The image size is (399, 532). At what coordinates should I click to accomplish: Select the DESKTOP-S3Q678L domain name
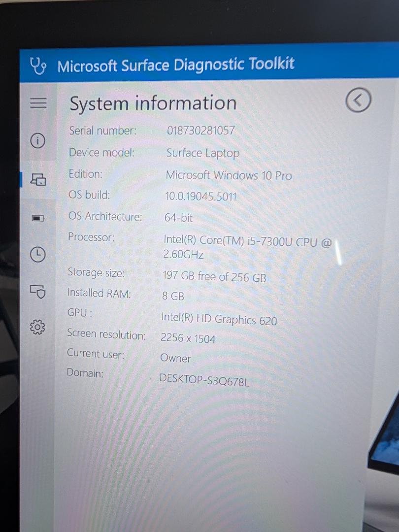click(204, 379)
